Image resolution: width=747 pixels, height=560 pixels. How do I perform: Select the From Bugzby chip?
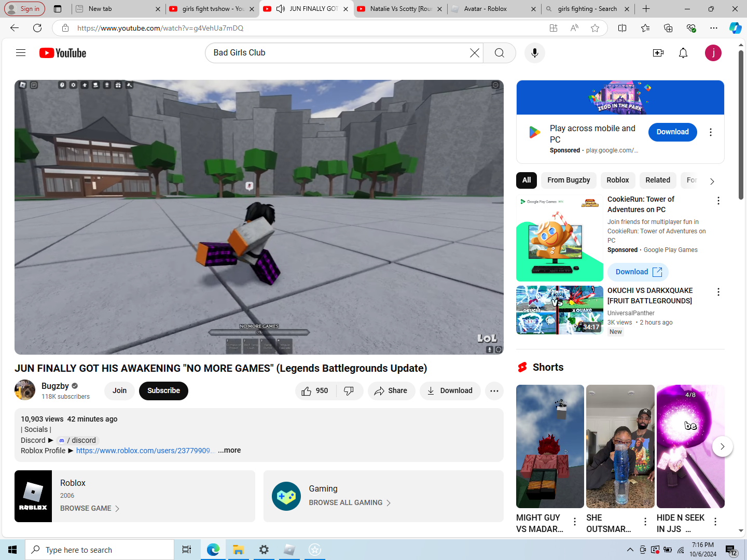[569, 180]
